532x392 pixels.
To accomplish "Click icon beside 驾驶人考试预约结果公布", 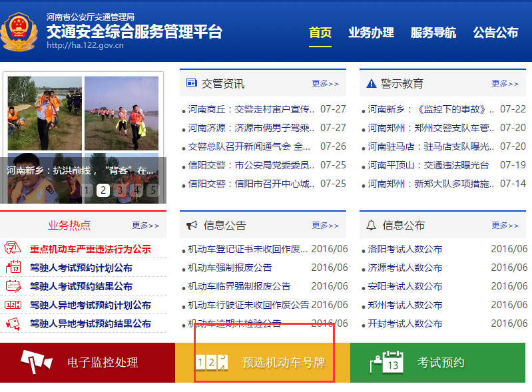I will (x=13, y=286).
